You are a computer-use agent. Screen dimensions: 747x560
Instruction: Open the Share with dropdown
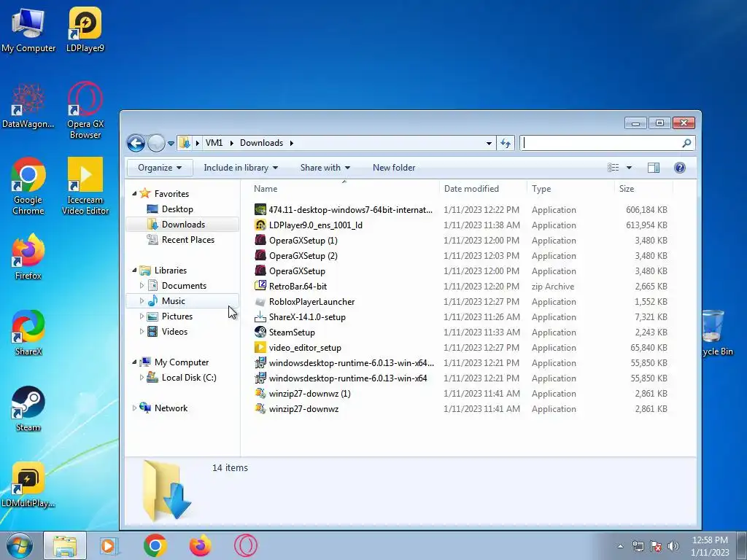pos(325,168)
